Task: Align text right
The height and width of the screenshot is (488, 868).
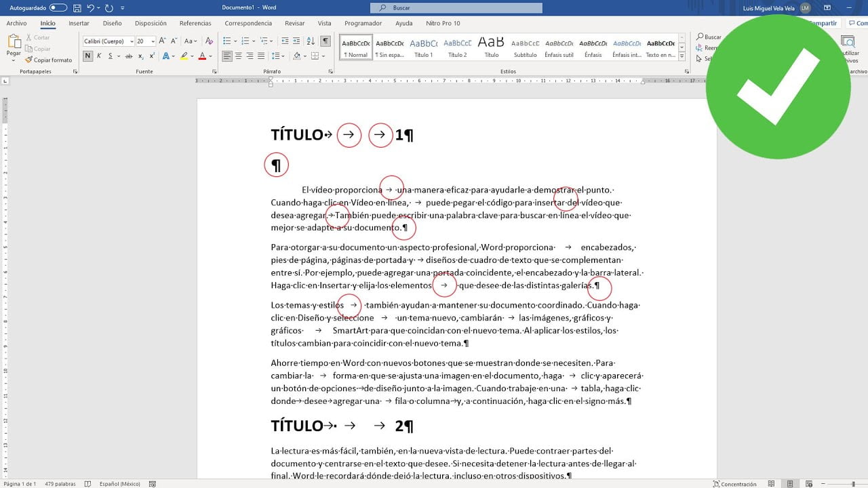Action: click(250, 56)
